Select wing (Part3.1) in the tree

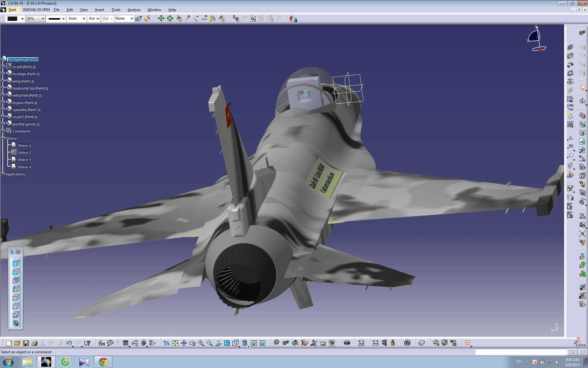pyautogui.click(x=23, y=81)
